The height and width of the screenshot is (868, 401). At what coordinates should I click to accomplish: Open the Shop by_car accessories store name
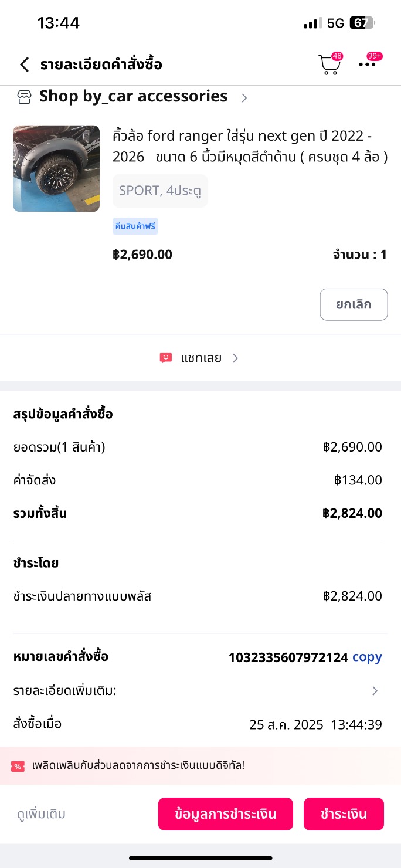click(x=133, y=97)
